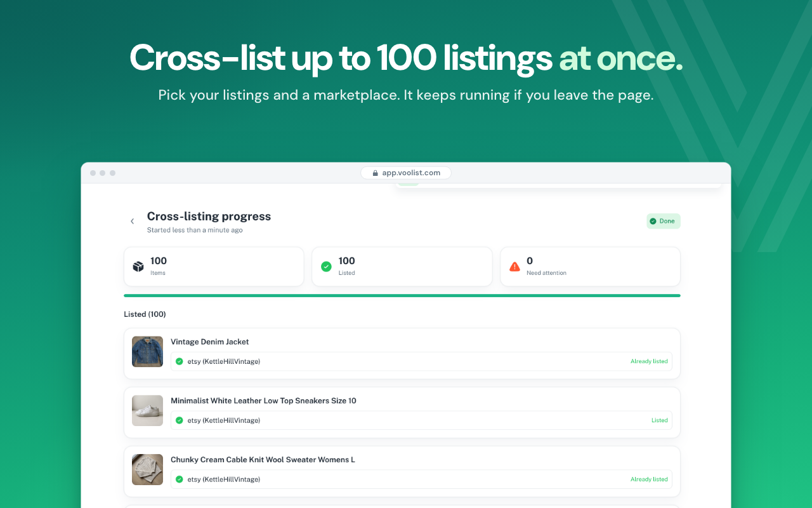Click 'Listed' status for White Leather Sneakers
Screen dimensions: 812x508
[x=660, y=420]
